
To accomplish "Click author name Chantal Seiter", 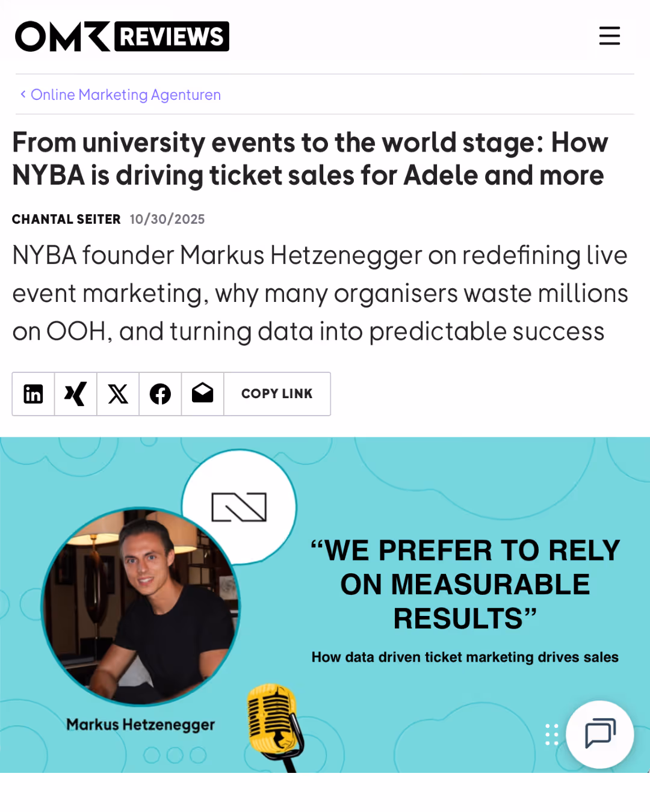I will (66, 219).
